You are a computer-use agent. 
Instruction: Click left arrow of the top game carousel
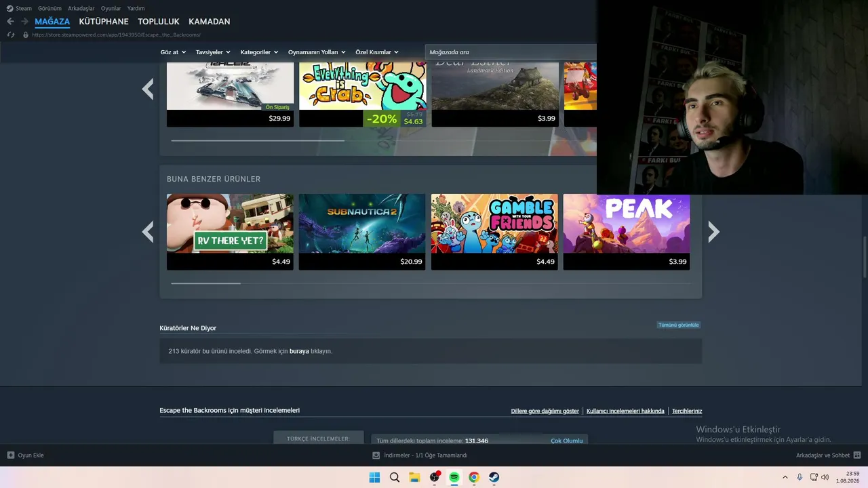click(148, 89)
